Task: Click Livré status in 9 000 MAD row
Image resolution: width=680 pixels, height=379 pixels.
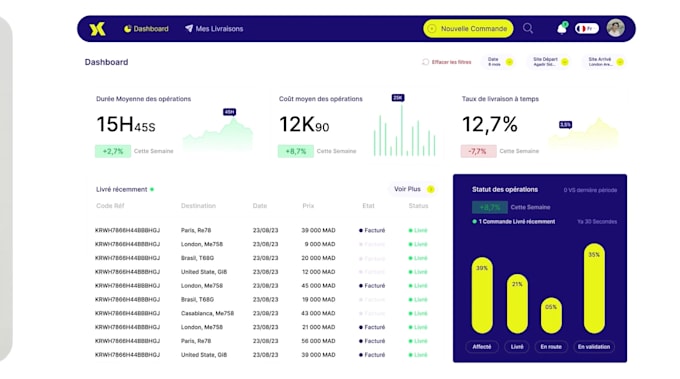Action: pyautogui.click(x=418, y=244)
